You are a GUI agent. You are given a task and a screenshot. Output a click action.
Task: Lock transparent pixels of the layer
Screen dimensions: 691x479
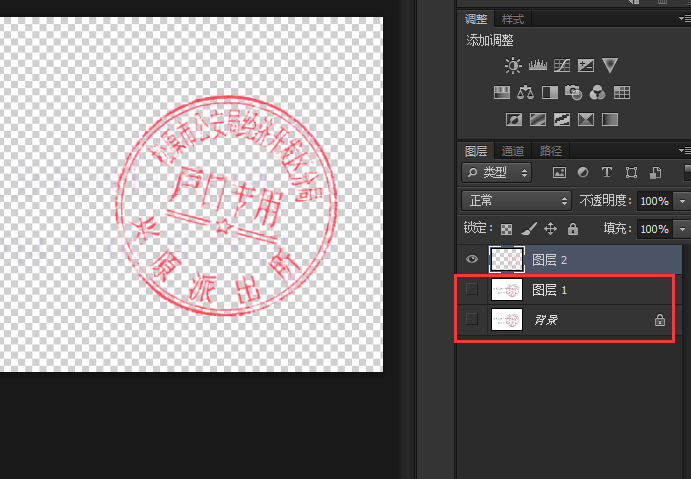[x=506, y=229]
